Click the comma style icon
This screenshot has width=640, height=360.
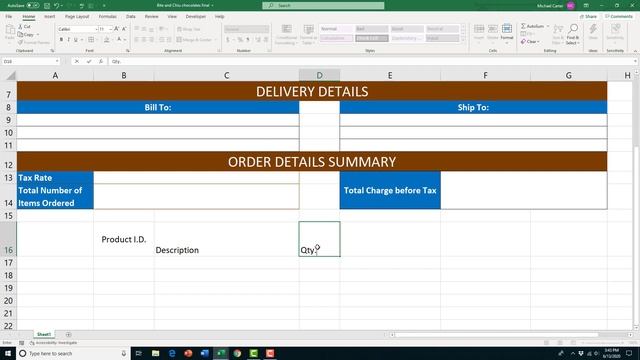(x=247, y=40)
